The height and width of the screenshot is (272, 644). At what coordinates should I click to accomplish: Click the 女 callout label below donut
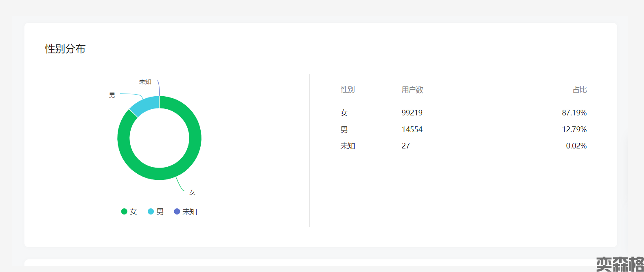[x=193, y=192]
